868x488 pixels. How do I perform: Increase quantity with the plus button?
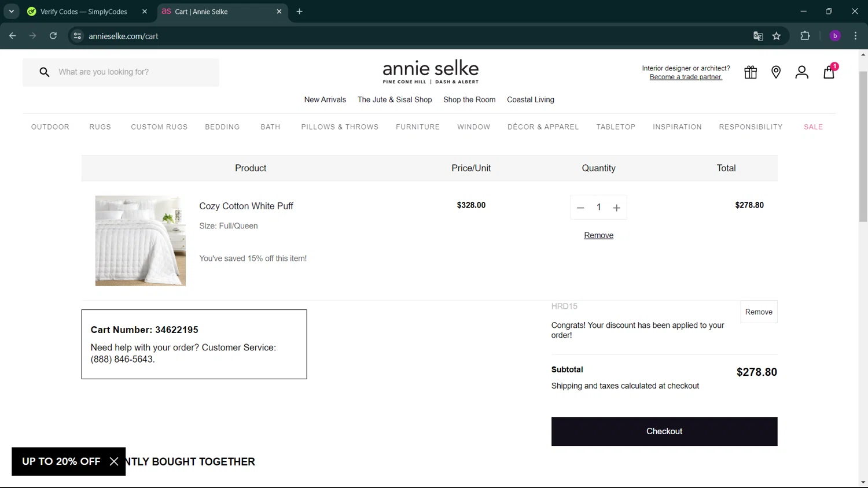click(617, 208)
